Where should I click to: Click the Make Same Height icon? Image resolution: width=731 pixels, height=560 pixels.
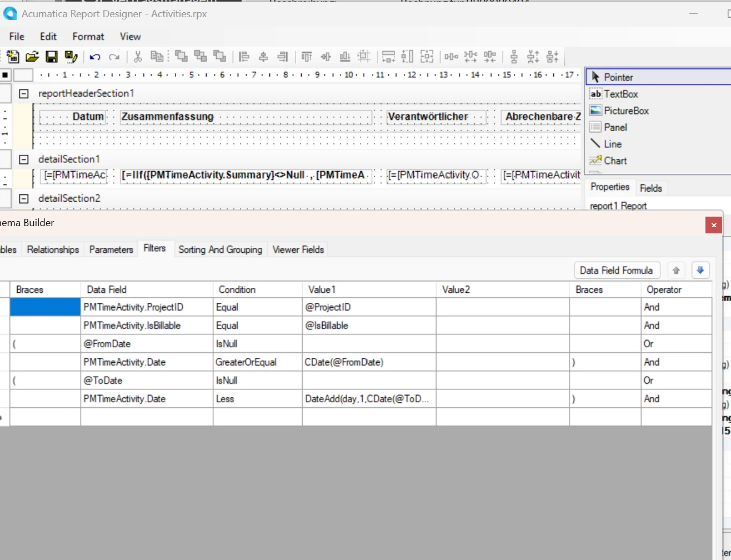coord(408,56)
